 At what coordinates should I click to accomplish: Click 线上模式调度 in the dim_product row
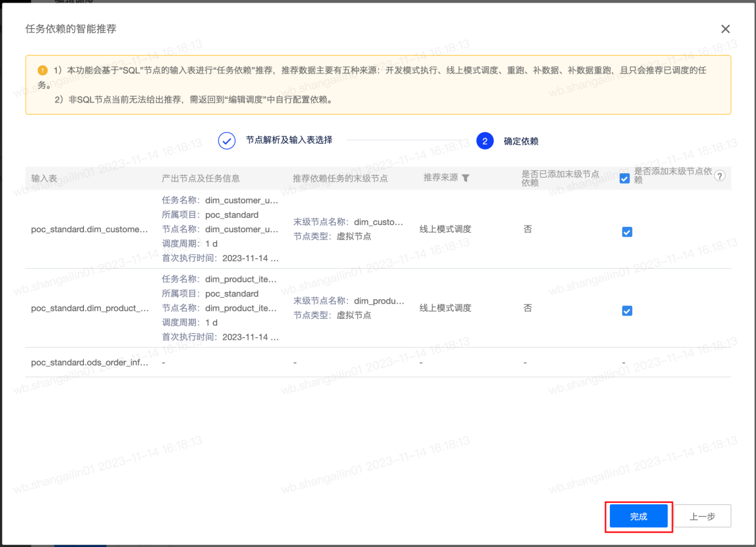pos(445,308)
